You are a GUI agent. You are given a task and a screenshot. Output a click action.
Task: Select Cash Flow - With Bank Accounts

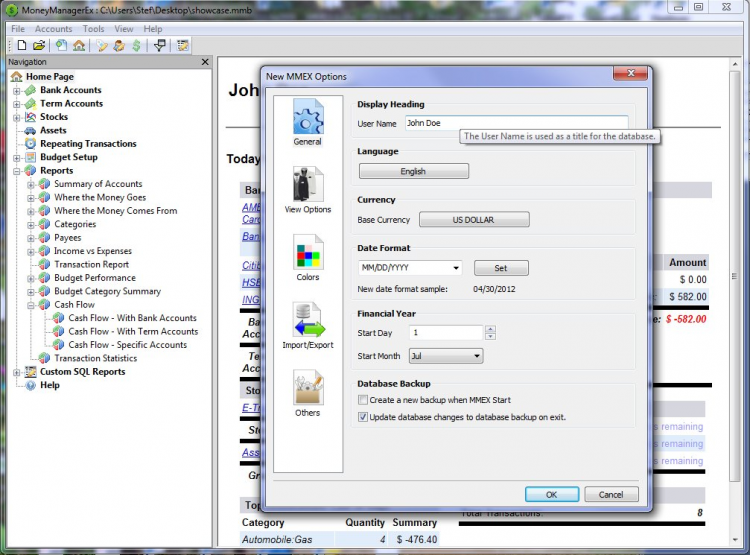point(132,318)
